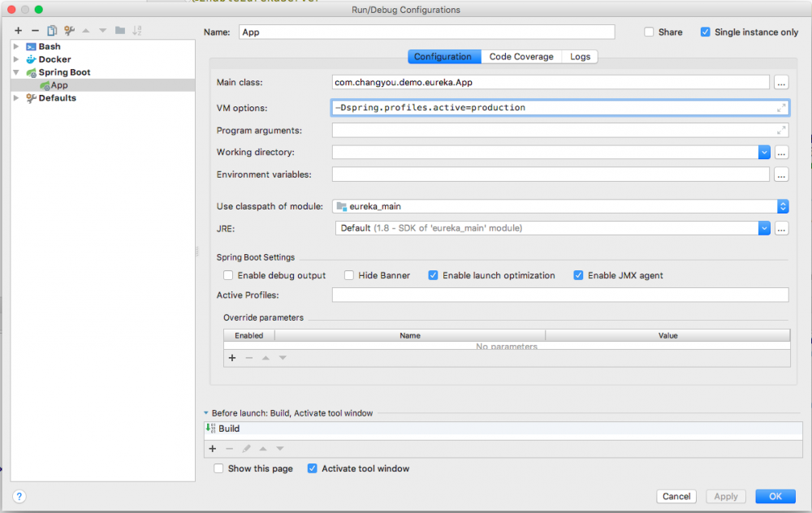812x513 pixels.
Task: Select the Bash entry label
Action: click(x=50, y=46)
